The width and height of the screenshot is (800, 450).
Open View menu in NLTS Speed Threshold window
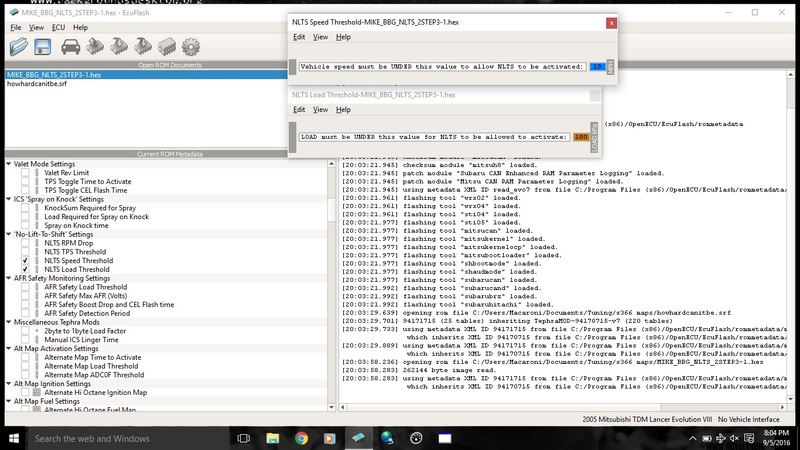(x=320, y=37)
